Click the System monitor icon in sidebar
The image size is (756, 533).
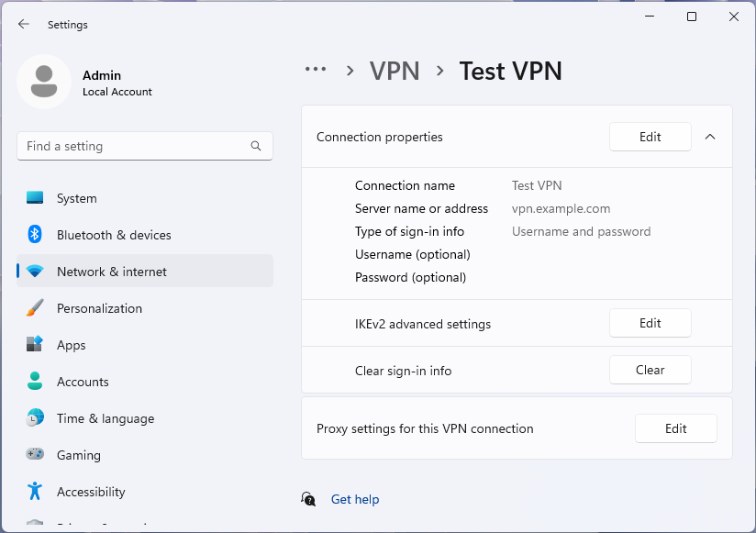point(35,198)
